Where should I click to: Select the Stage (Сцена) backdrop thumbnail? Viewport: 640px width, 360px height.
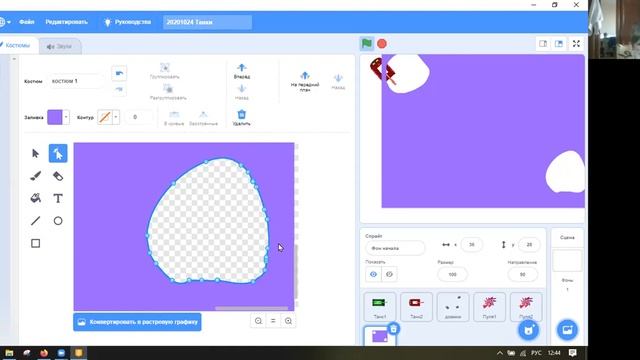click(x=567, y=260)
